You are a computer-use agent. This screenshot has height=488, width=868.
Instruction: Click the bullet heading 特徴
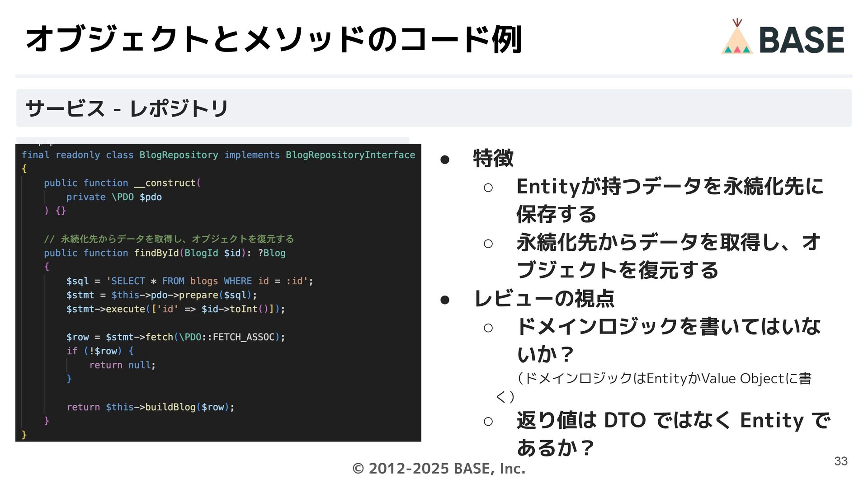click(x=493, y=159)
